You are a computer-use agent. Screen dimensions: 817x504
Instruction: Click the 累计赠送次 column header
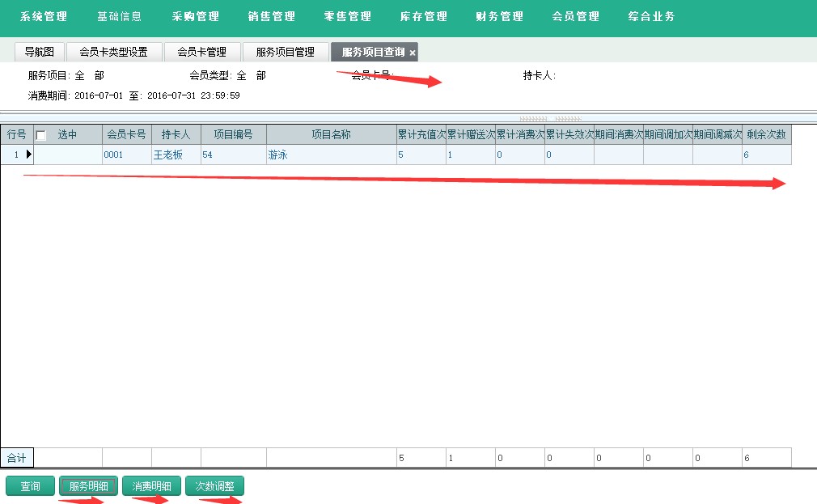click(471, 134)
